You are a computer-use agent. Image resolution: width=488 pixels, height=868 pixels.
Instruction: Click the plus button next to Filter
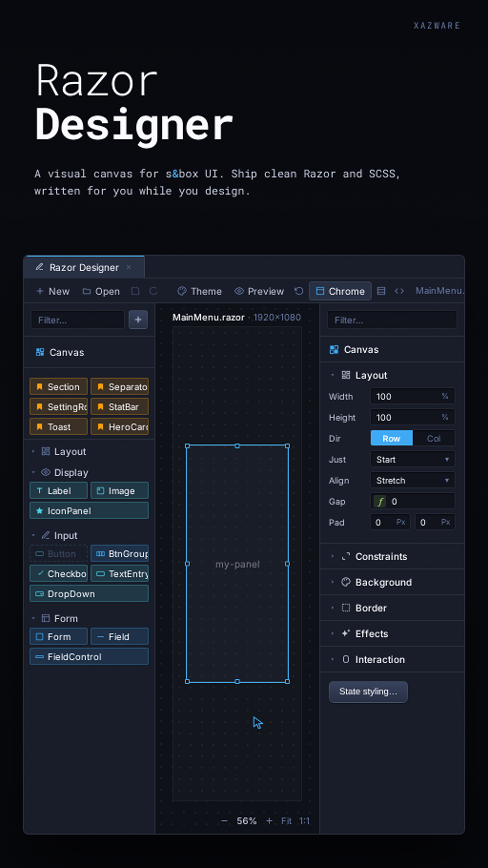click(x=138, y=320)
